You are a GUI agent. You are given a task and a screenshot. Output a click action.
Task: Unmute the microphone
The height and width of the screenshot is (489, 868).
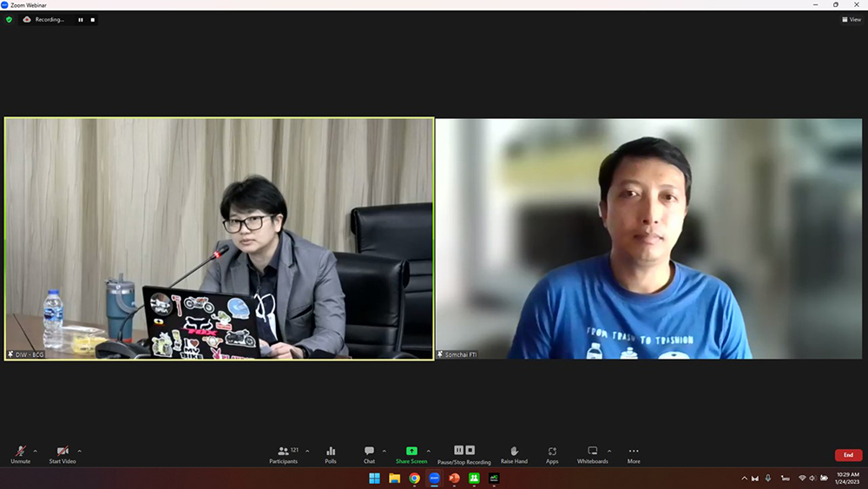pos(20,454)
